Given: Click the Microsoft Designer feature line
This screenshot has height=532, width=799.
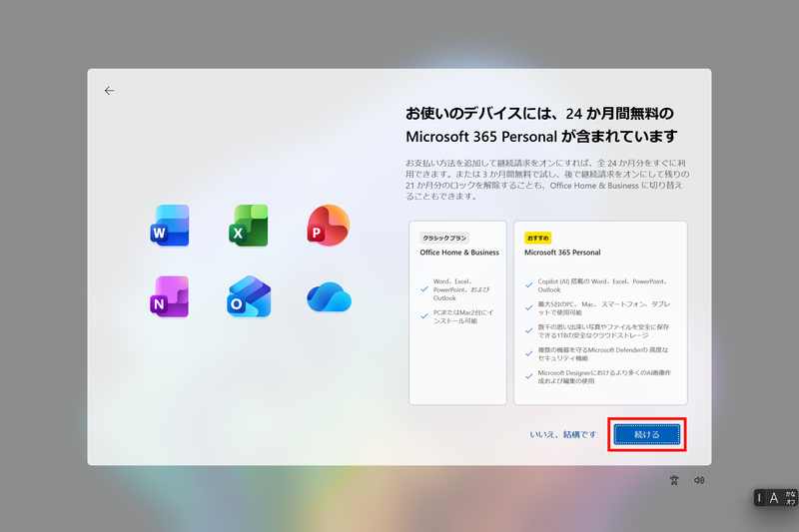Looking at the screenshot, I should pos(604,376).
